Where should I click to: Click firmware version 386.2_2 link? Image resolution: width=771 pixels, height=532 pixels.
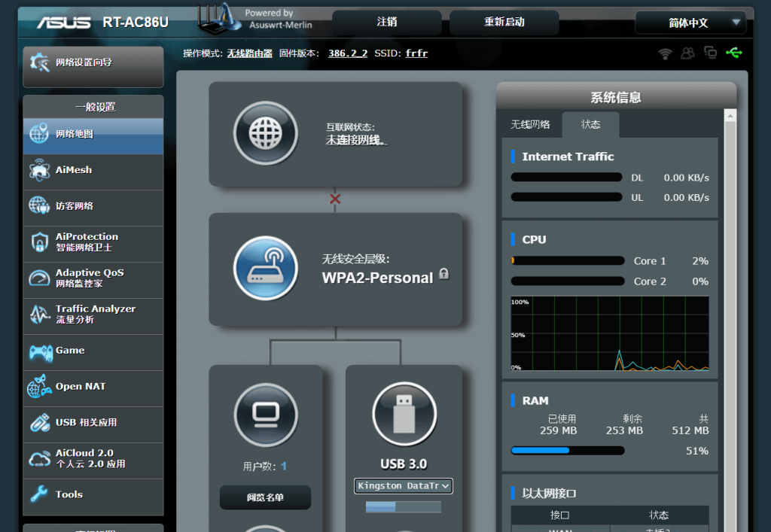(x=348, y=53)
